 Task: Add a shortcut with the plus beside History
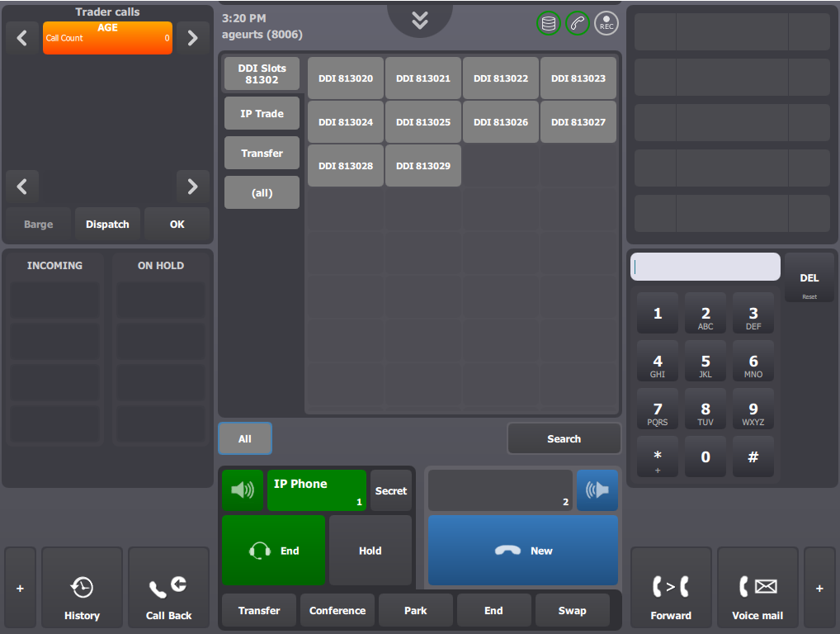21,588
